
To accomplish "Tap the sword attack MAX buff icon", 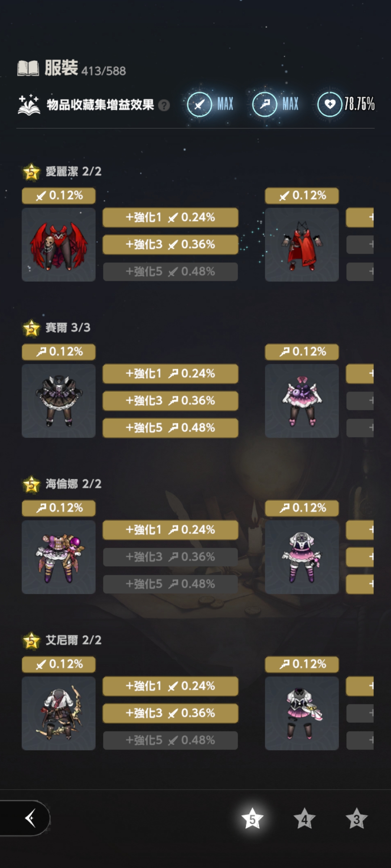I will 199,105.
